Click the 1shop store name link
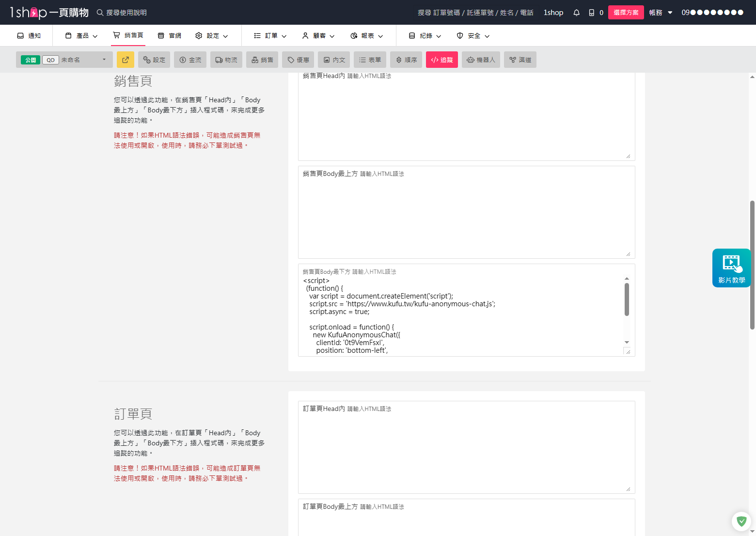 point(553,13)
